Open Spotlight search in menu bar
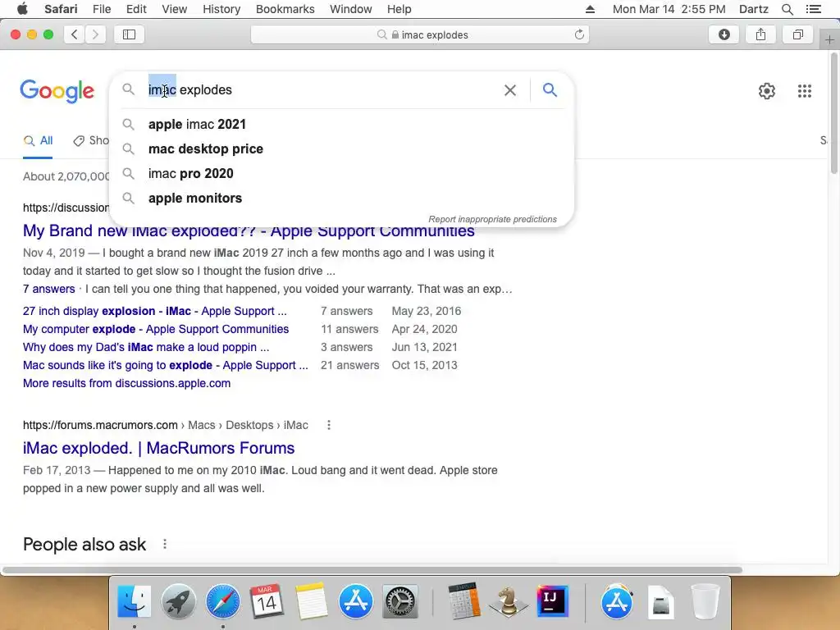This screenshot has width=840, height=630. [787, 9]
